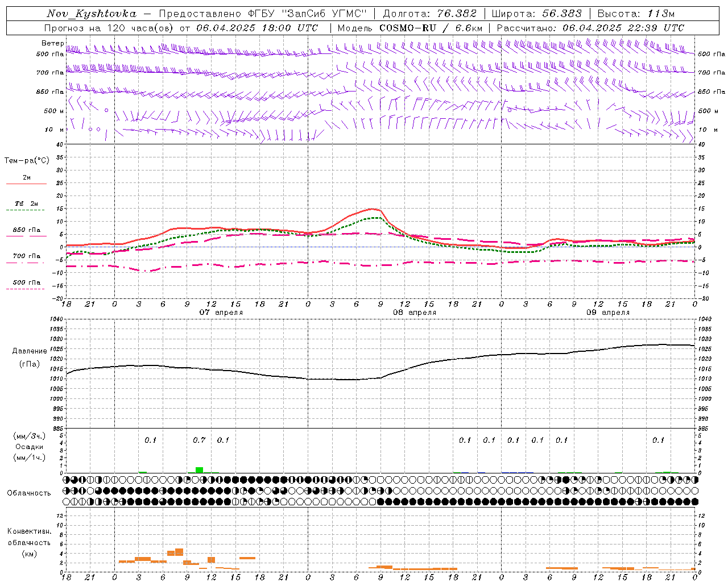Select the forecast start 06.04.2025 18:00 UTC
Image resolution: width=728 pixels, height=582 pixels.
pyautogui.click(x=257, y=28)
